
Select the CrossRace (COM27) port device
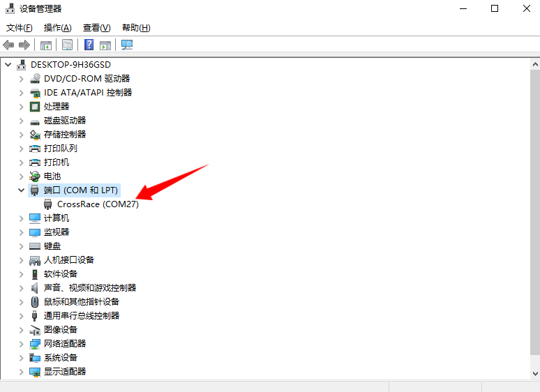[x=98, y=204]
